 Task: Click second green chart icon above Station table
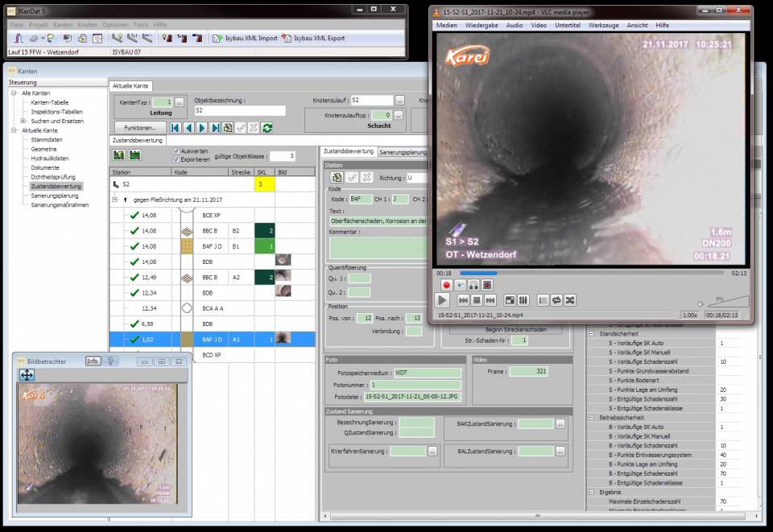(x=135, y=155)
